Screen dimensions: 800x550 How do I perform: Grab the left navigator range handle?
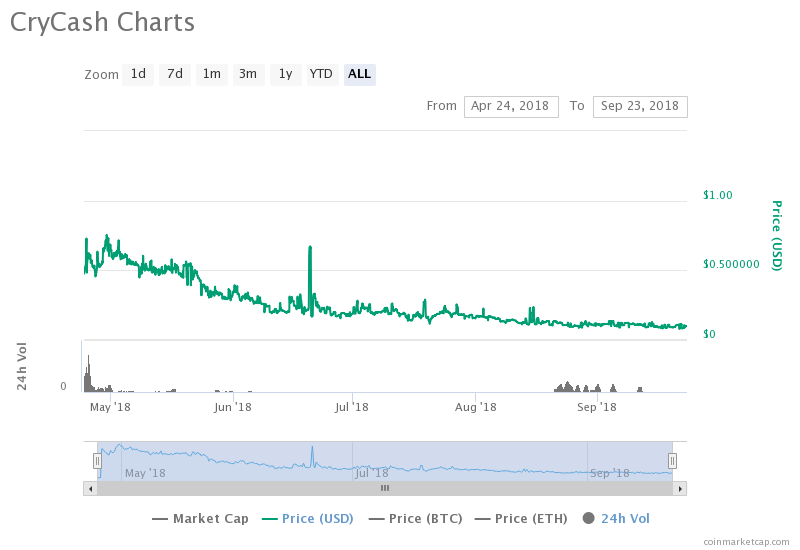(x=97, y=461)
